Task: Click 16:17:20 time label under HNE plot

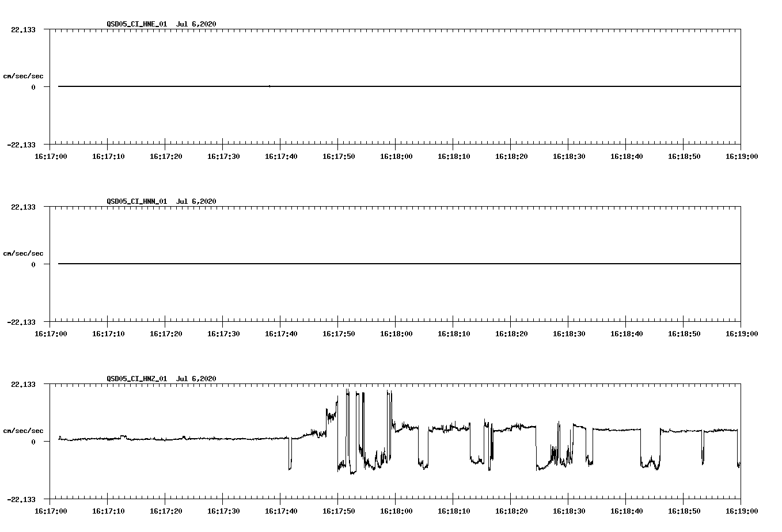Action: tap(166, 157)
